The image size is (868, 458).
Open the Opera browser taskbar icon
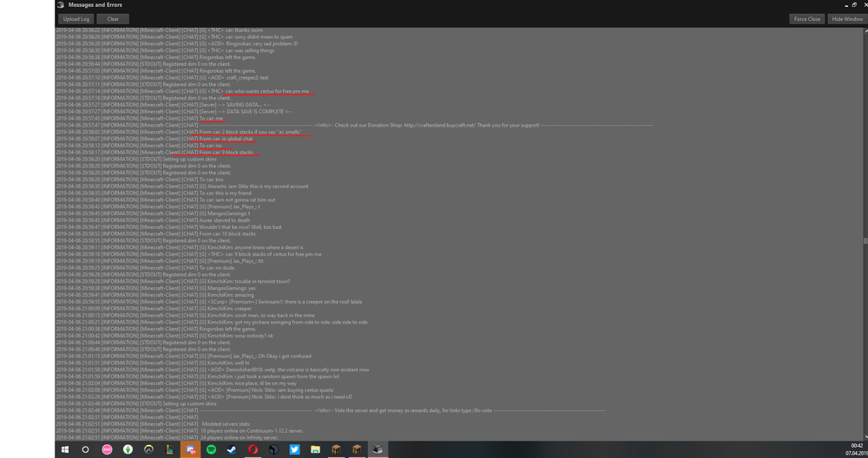point(253,450)
